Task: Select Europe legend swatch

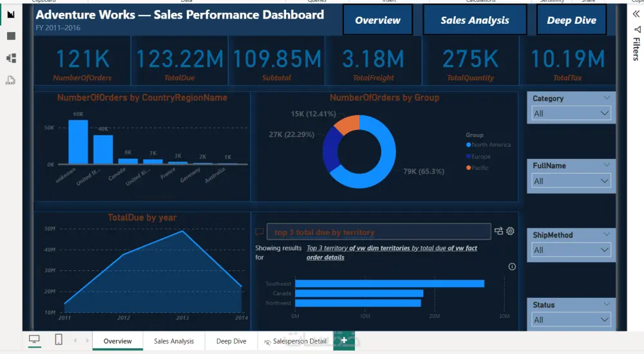Action: coord(469,156)
